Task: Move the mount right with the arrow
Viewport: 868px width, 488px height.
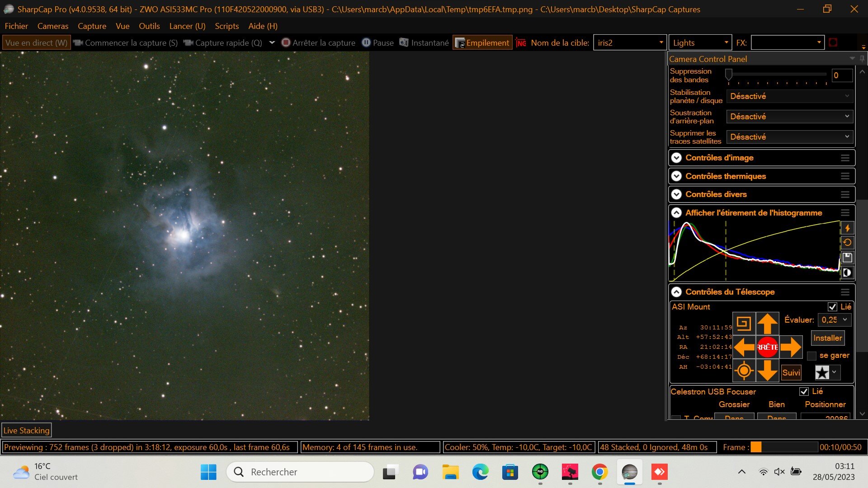Action: pos(791,347)
